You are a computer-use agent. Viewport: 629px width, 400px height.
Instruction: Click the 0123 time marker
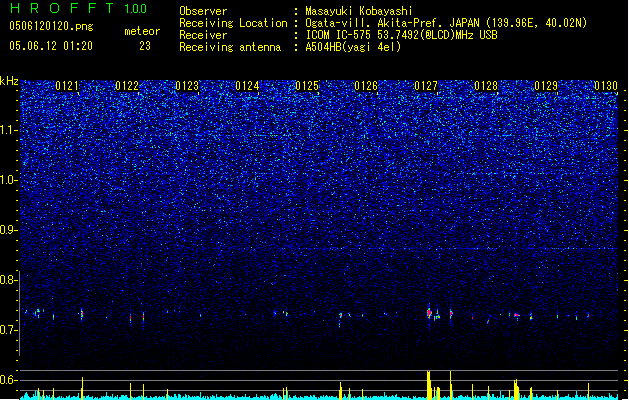tap(187, 86)
